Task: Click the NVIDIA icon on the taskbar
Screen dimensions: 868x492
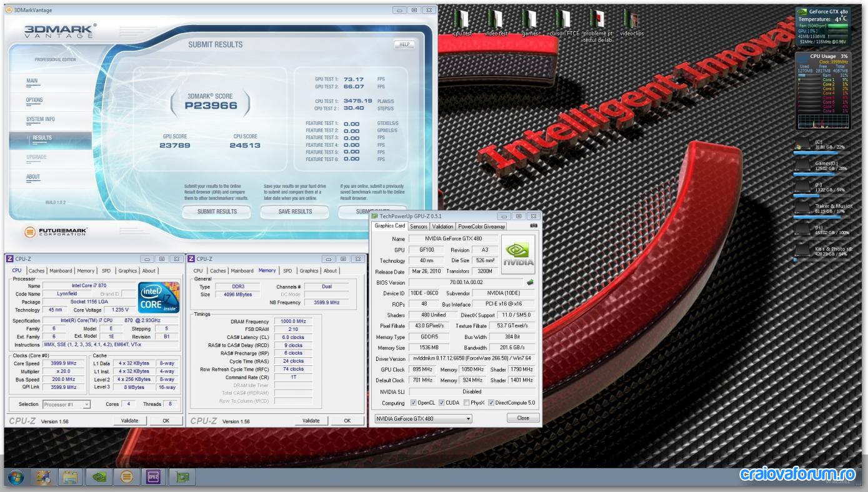Action: [x=99, y=478]
